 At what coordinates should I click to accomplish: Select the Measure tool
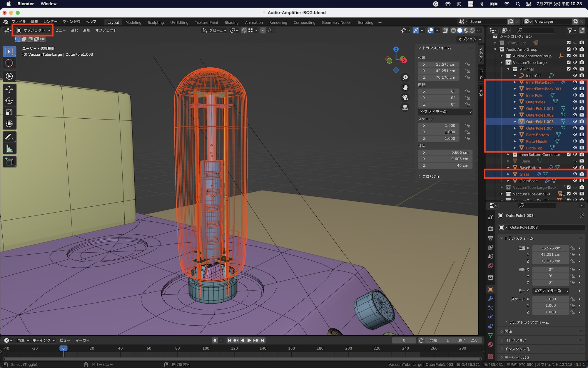click(9, 149)
